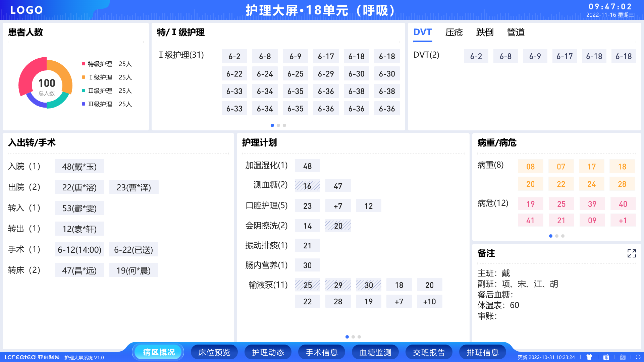Click the red 特级护理 legend swatch

(x=84, y=64)
